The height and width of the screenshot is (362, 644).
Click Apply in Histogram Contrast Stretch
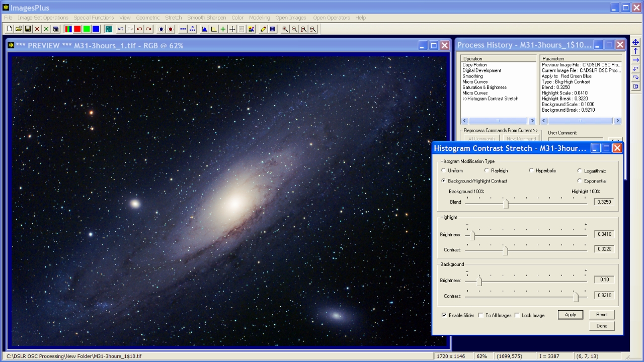[x=570, y=315]
